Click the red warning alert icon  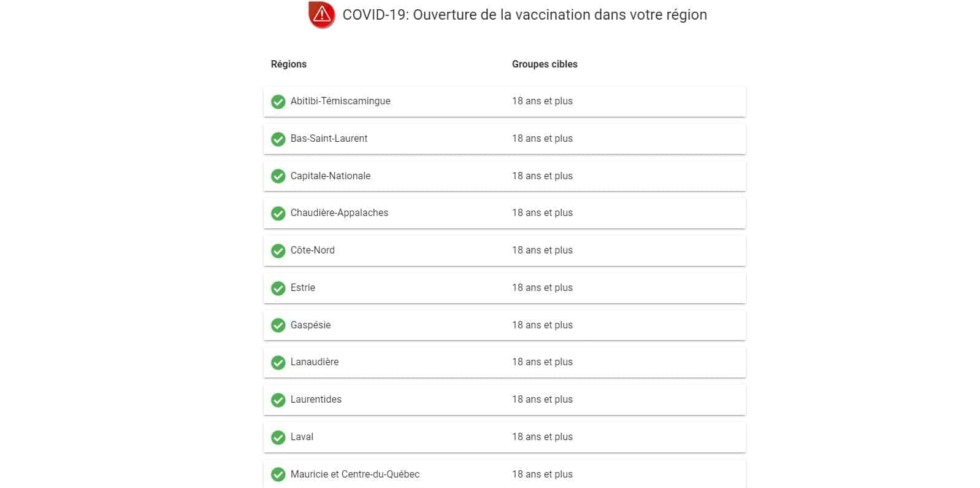pos(321,15)
